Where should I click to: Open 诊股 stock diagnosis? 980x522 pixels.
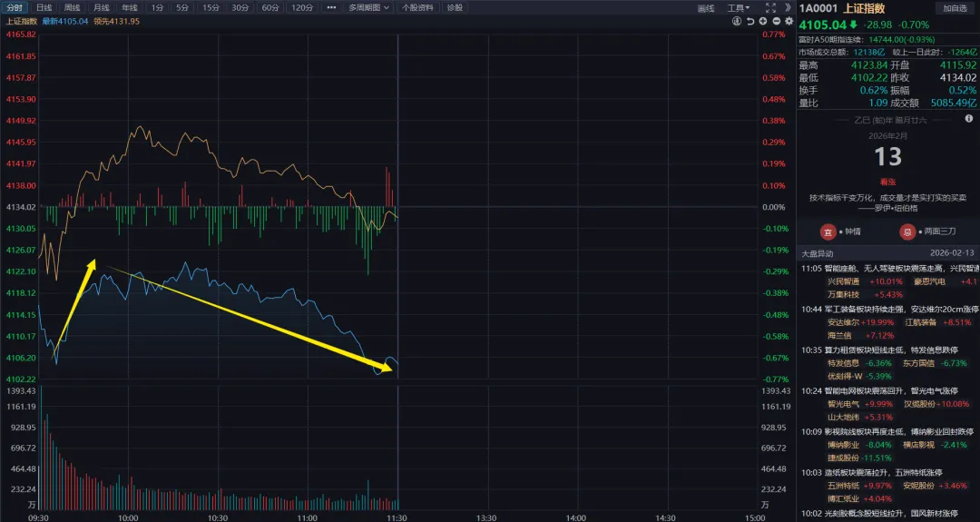455,7
